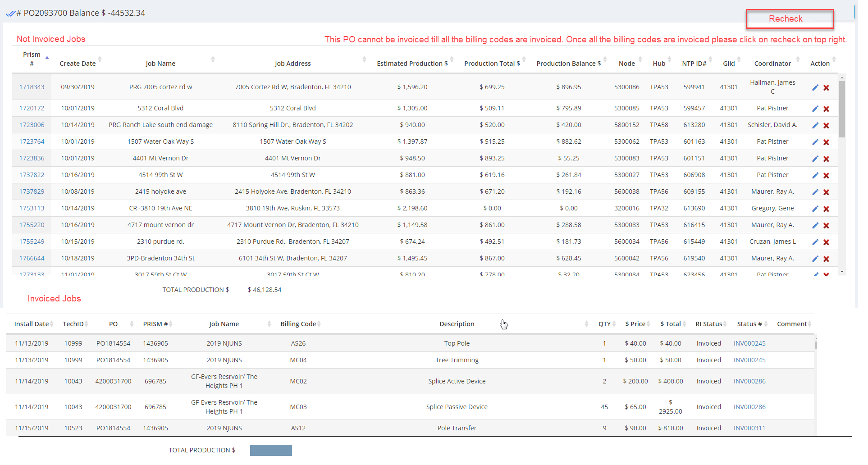This screenshot has height=465, width=868.
Task: Sort by Production Balance $ column
Action: tap(568, 64)
